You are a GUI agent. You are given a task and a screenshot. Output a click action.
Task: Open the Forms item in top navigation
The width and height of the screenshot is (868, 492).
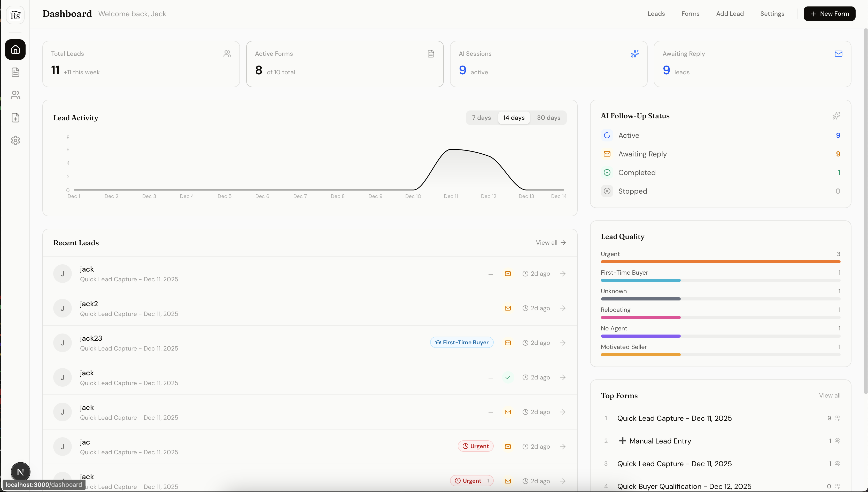pyautogui.click(x=690, y=13)
